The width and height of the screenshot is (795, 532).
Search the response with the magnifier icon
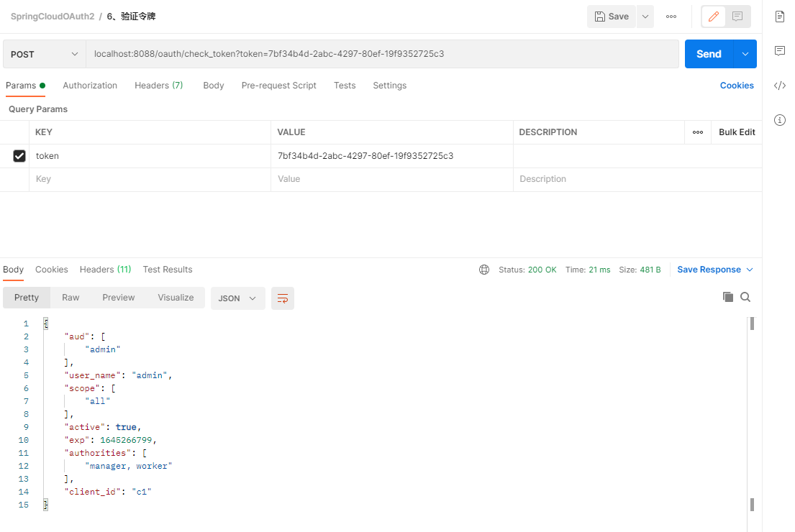745,297
